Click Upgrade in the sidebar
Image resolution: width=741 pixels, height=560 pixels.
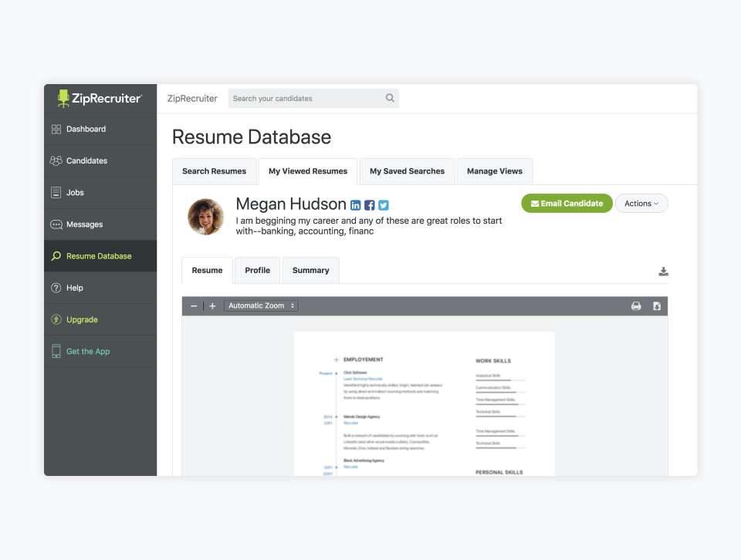pos(82,319)
